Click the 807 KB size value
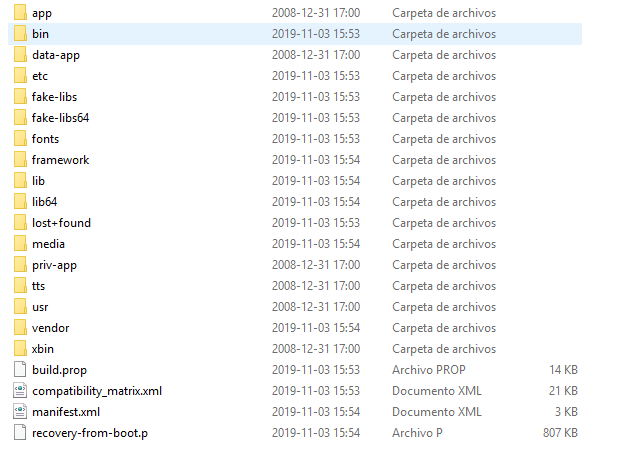This screenshot has height=467, width=634. point(560,433)
